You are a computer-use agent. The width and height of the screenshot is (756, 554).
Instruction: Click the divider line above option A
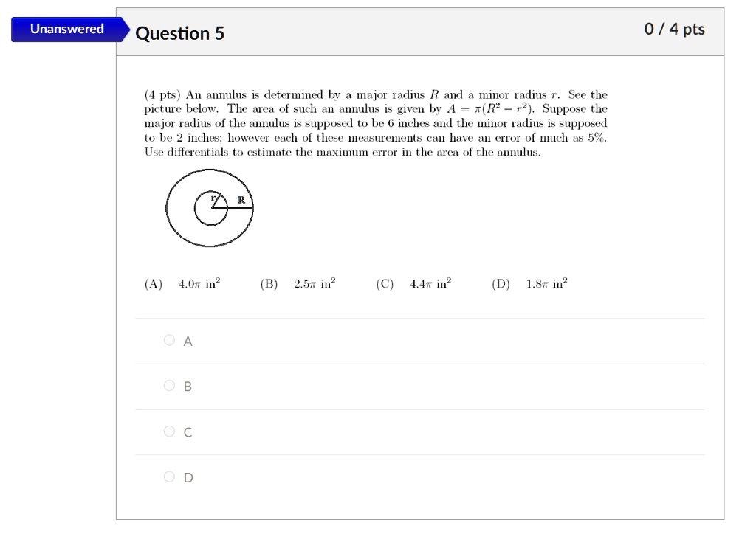(419, 317)
